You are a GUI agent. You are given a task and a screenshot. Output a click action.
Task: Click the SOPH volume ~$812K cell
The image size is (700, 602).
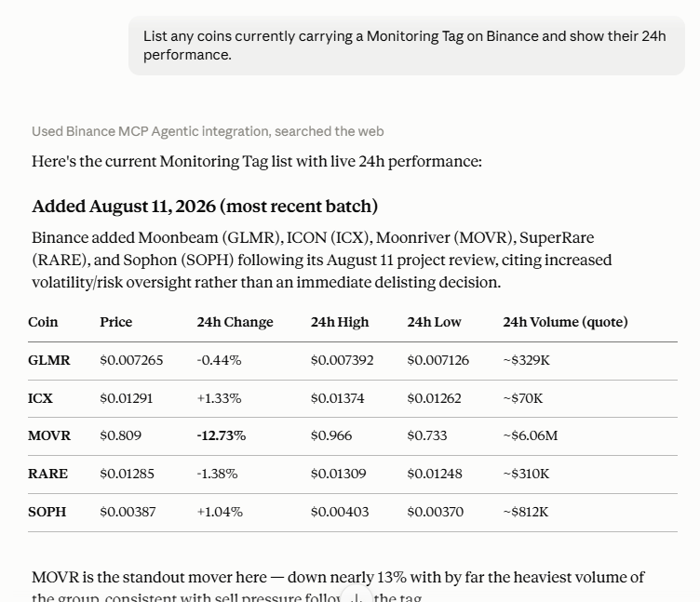pos(525,512)
